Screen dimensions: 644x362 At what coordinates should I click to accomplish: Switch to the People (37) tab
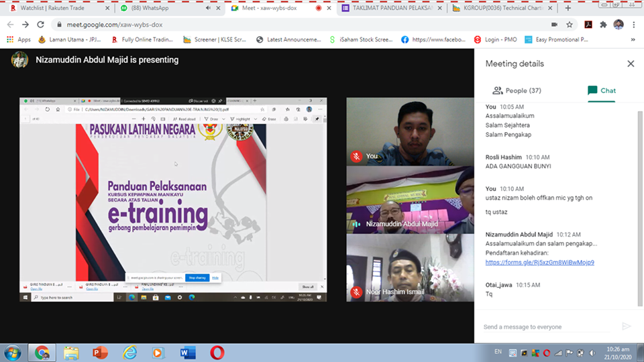(517, 90)
